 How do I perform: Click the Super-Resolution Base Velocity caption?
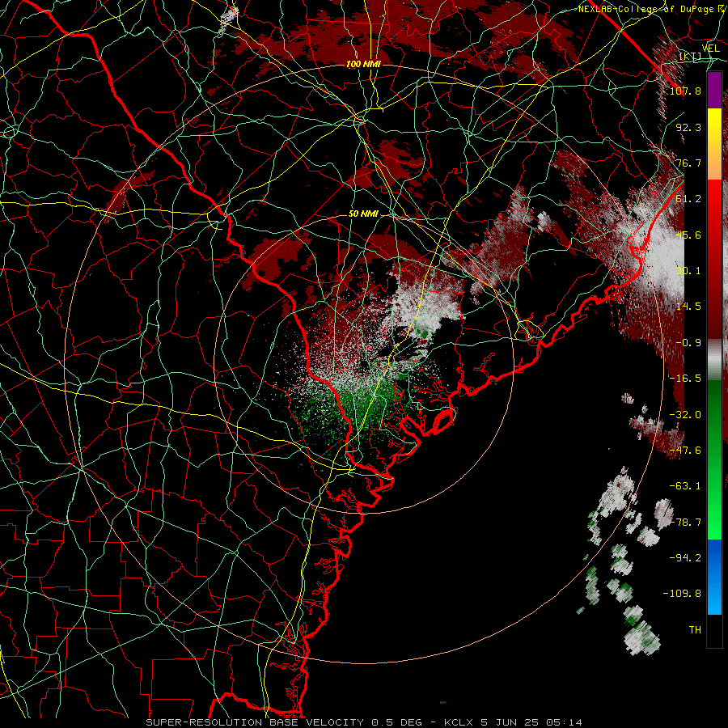363,722
